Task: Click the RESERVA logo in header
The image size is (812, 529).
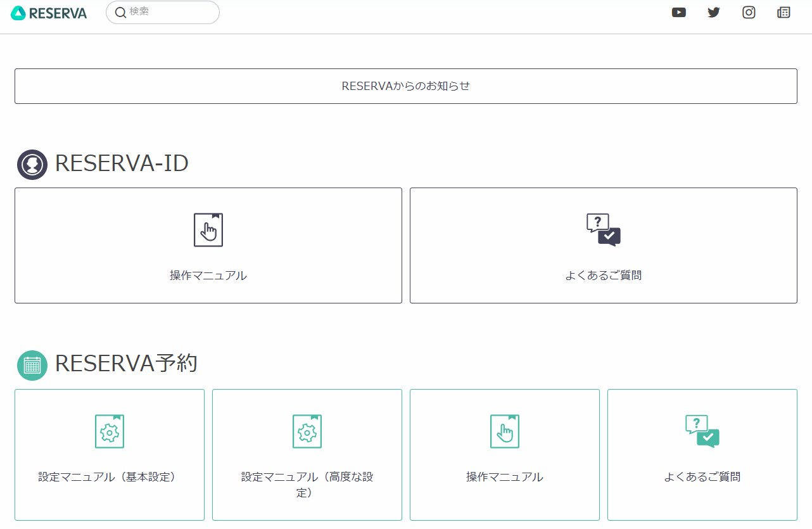Action: click(49, 13)
